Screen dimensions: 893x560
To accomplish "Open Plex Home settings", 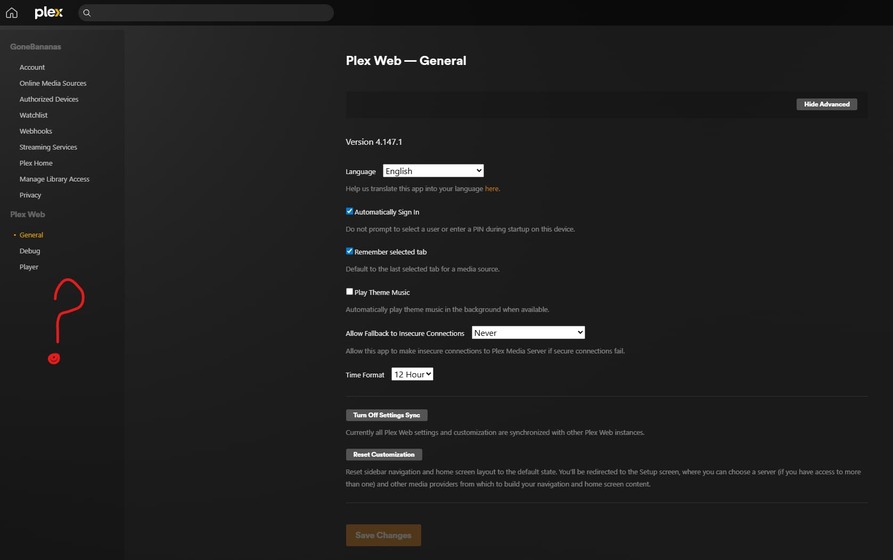I will click(36, 163).
